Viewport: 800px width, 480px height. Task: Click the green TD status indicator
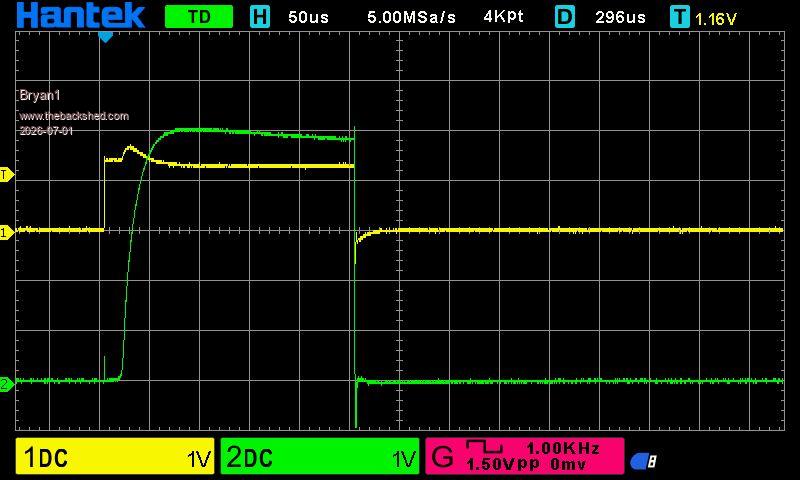(x=199, y=17)
